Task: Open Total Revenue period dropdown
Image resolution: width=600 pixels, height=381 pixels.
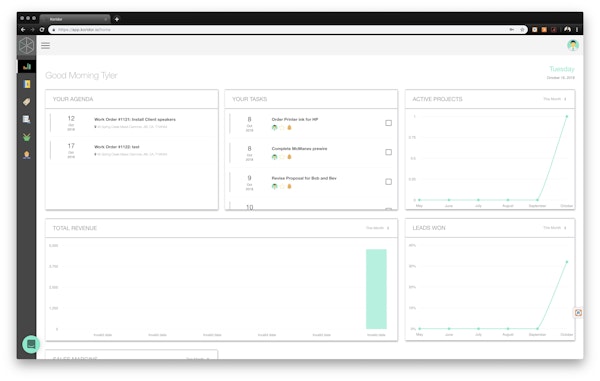Action: click(377, 228)
